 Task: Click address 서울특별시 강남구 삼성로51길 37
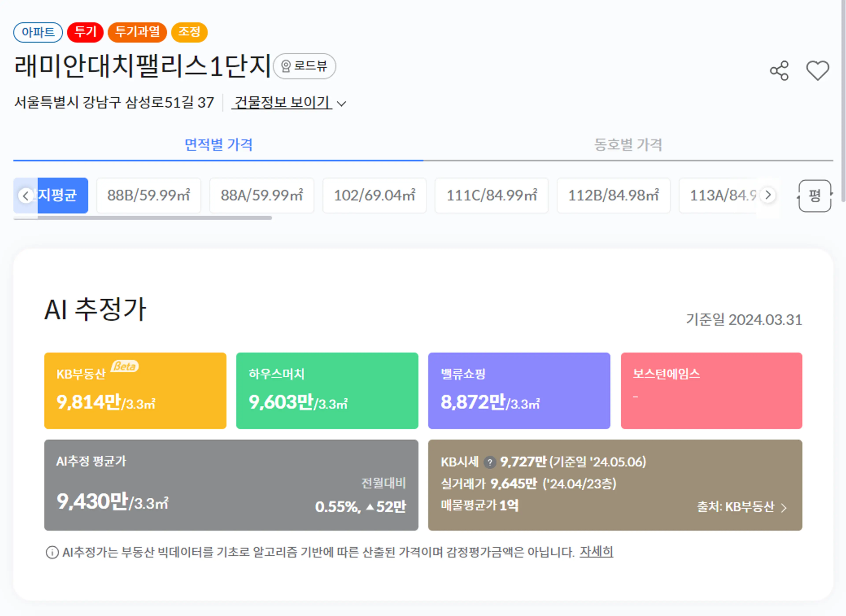click(x=114, y=103)
